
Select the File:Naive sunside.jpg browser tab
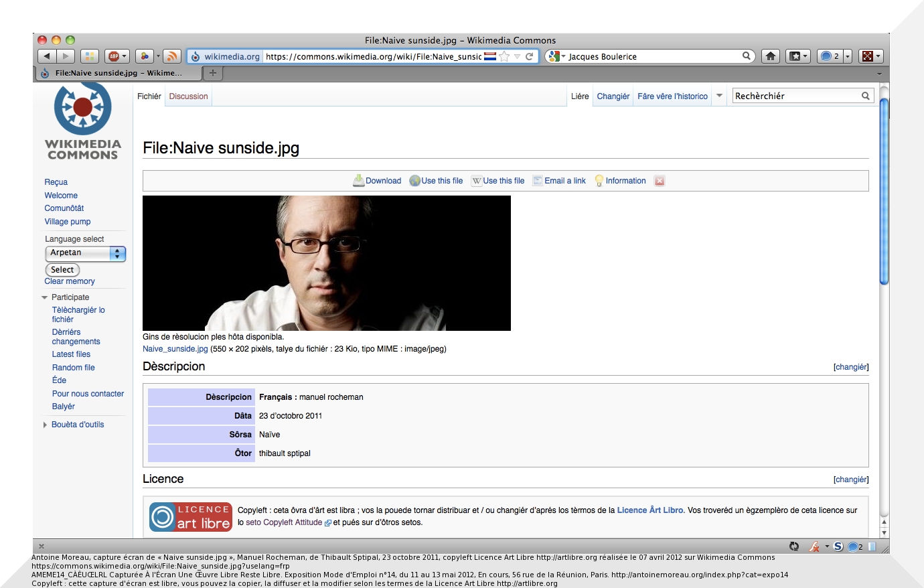117,73
